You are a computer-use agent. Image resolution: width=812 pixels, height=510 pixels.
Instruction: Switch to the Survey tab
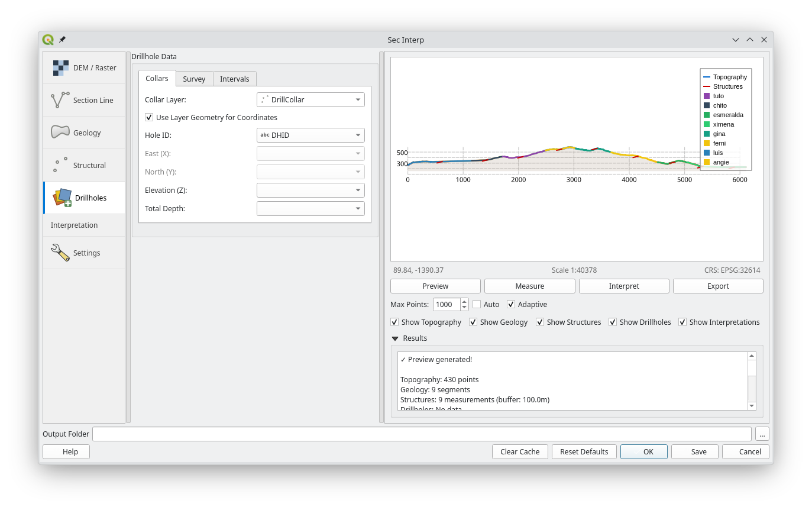(x=194, y=79)
